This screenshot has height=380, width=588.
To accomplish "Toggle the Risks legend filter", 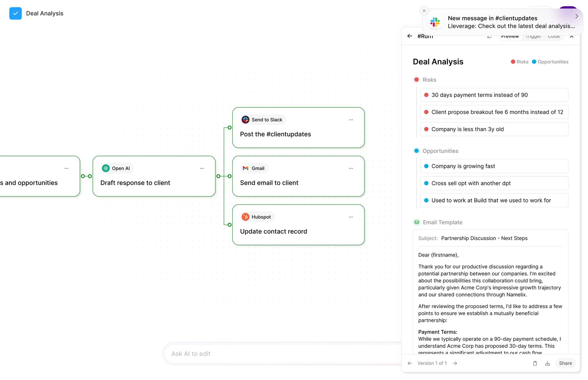I will pos(520,62).
